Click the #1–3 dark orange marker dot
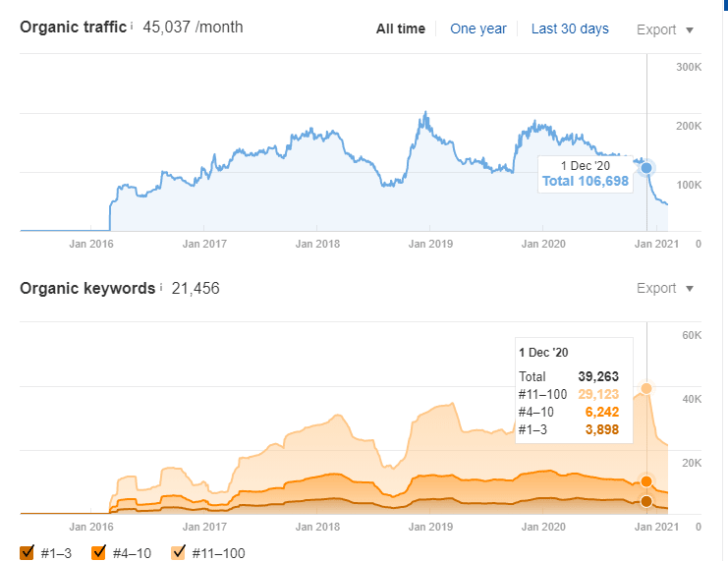The height and width of the screenshot is (561, 728). coord(646,501)
